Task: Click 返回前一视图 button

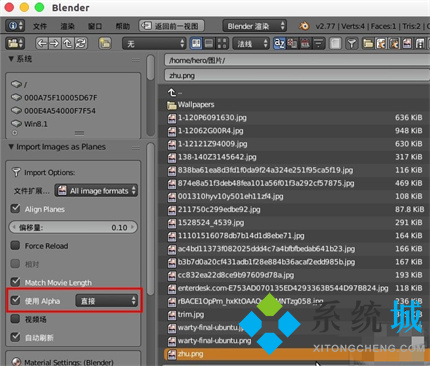Action: pos(171,26)
